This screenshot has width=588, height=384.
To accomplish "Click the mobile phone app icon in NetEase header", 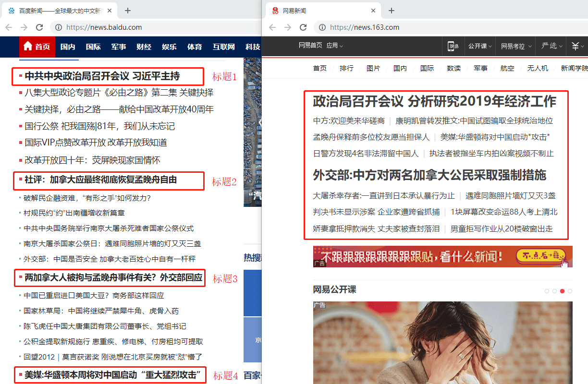I will [x=453, y=46].
